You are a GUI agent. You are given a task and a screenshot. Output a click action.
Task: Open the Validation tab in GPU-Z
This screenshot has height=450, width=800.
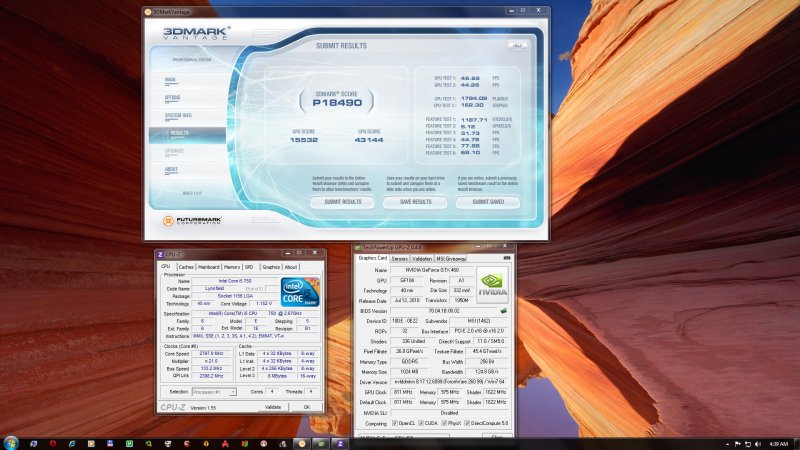coord(422,259)
